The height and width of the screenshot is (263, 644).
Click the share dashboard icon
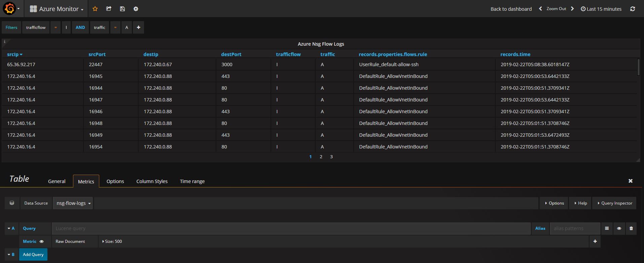[109, 9]
